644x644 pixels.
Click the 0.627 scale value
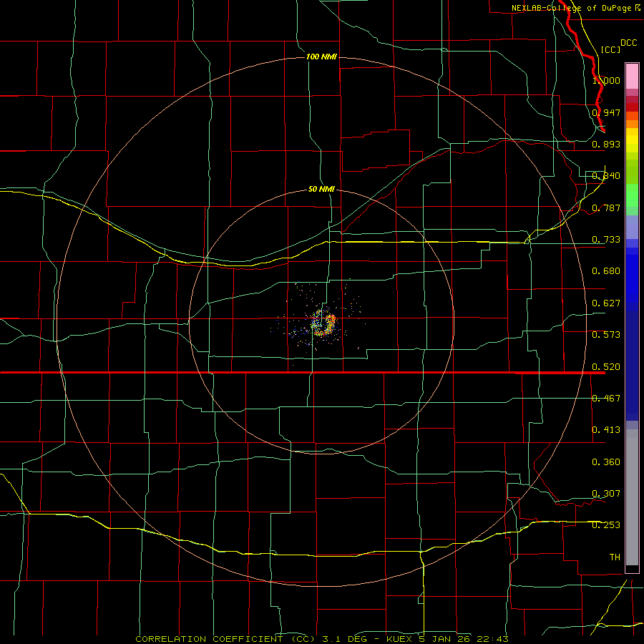coord(606,303)
